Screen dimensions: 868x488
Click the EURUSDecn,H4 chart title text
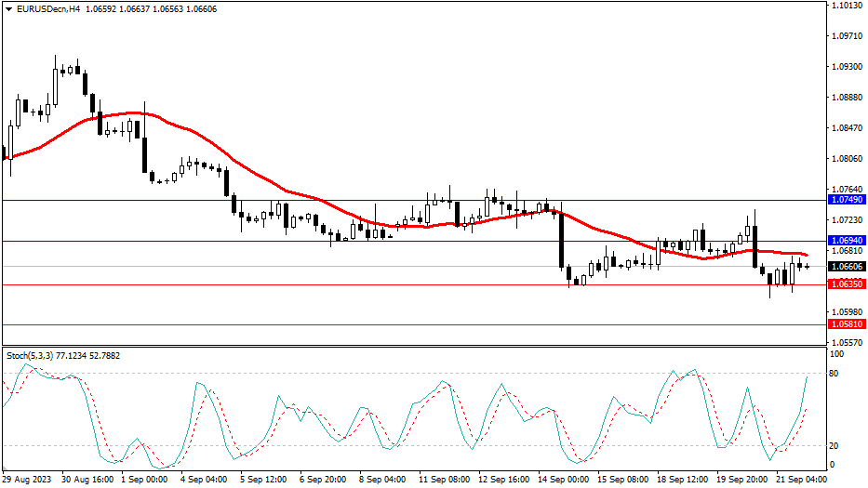[x=47, y=9]
